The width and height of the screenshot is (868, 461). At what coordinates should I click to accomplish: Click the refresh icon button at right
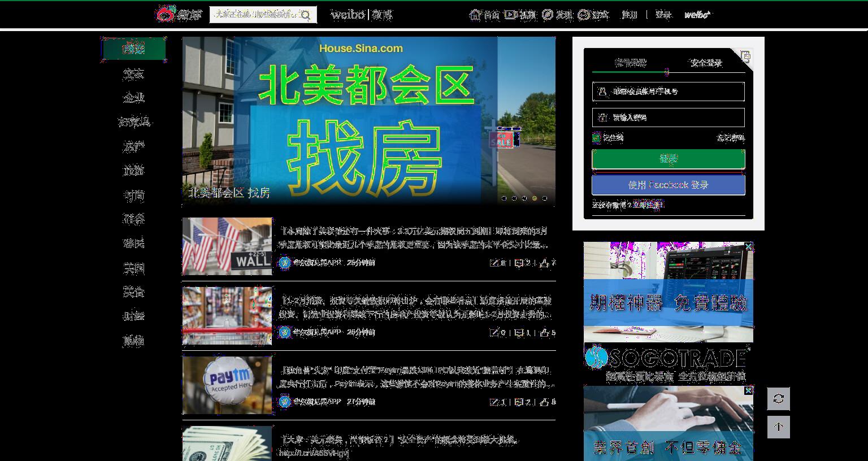778,398
